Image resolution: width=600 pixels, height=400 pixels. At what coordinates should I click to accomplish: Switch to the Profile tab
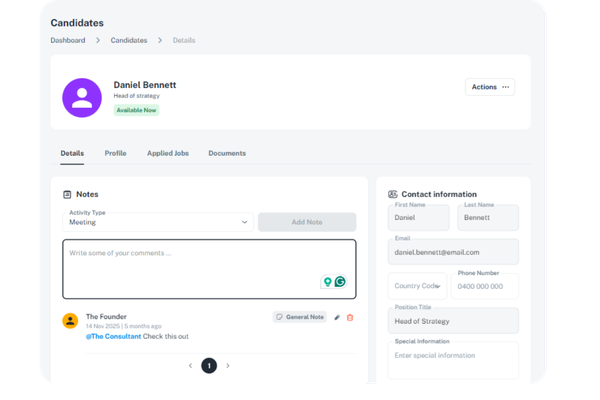click(115, 153)
